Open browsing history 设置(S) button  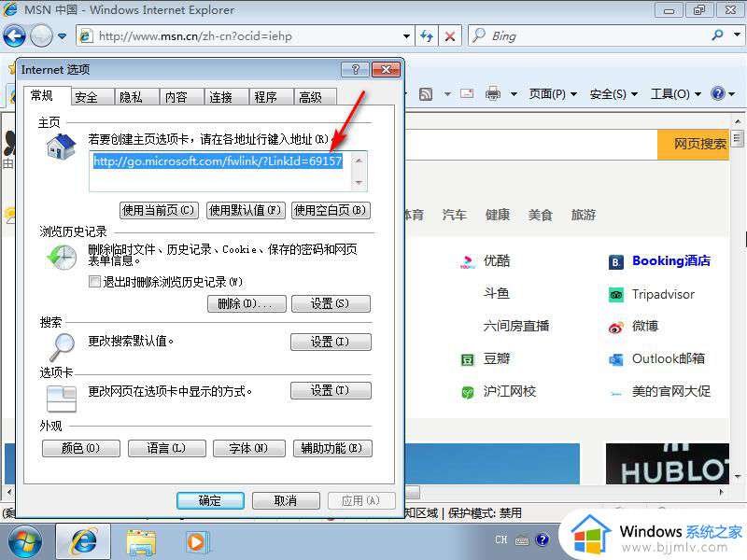(x=331, y=303)
